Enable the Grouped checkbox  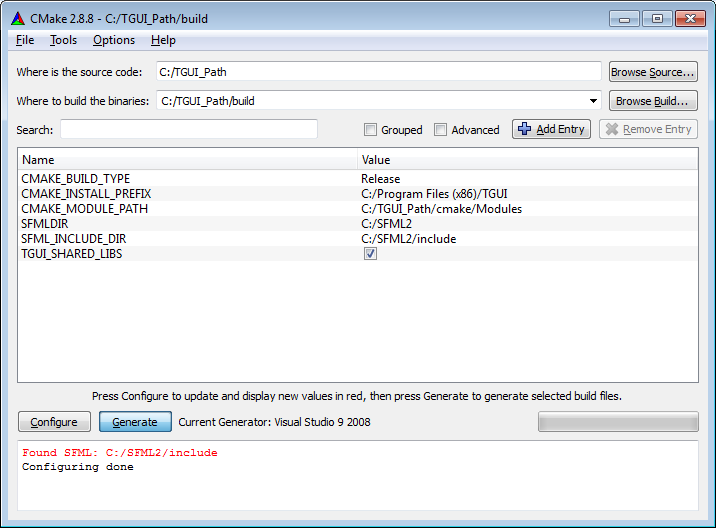pyautogui.click(x=370, y=130)
